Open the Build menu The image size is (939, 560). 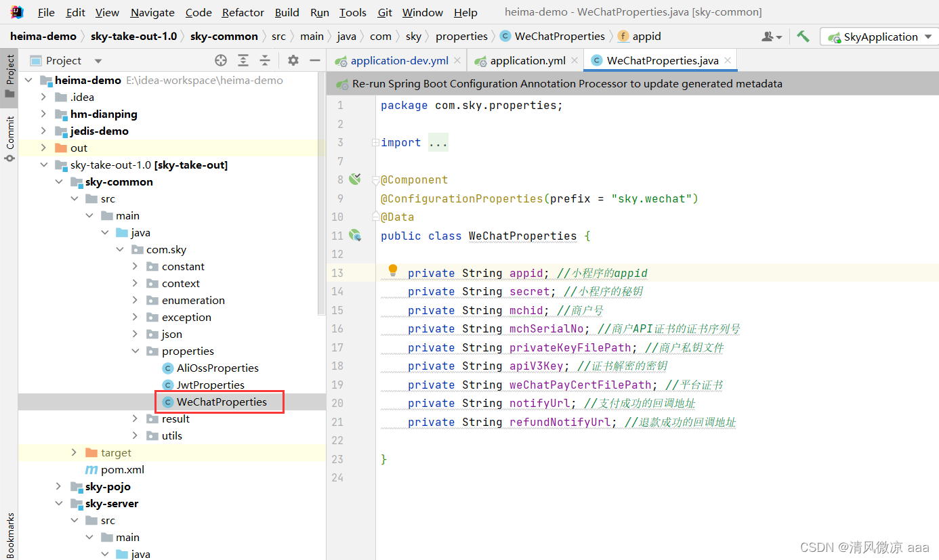click(x=287, y=12)
